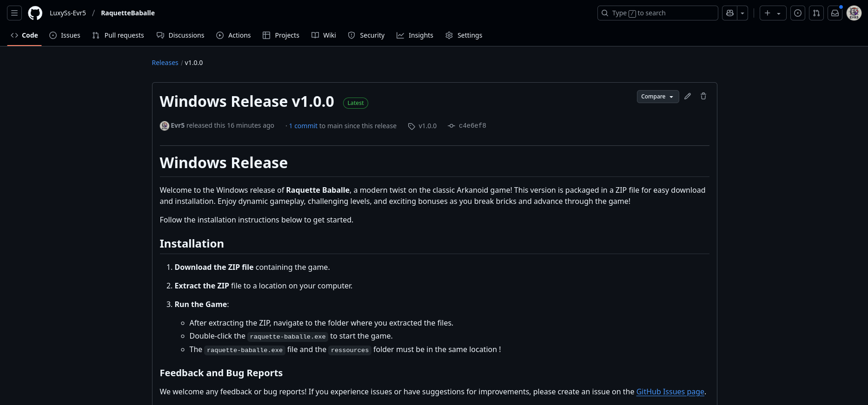Delete release with trash icon
This screenshot has height=405, width=868.
703,96
